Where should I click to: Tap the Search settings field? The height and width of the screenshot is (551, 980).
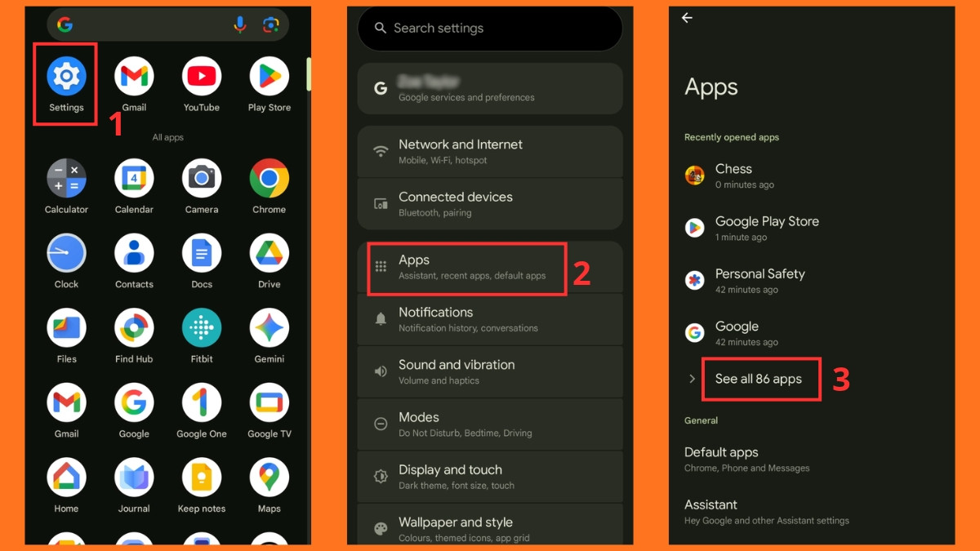[x=490, y=29]
